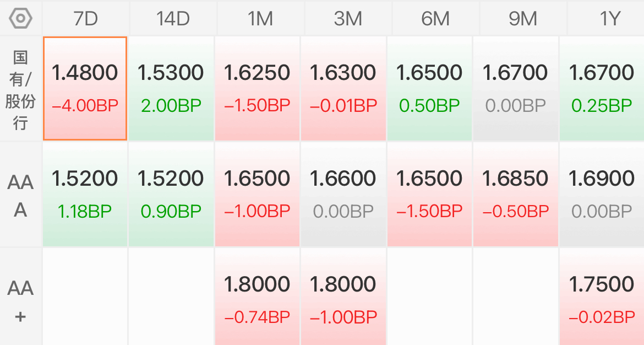Image resolution: width=644 pixels, height=345 pixels.
Task: Open AA+ 1M cell with -0.74BP
Action: click(x=257, y=297)
